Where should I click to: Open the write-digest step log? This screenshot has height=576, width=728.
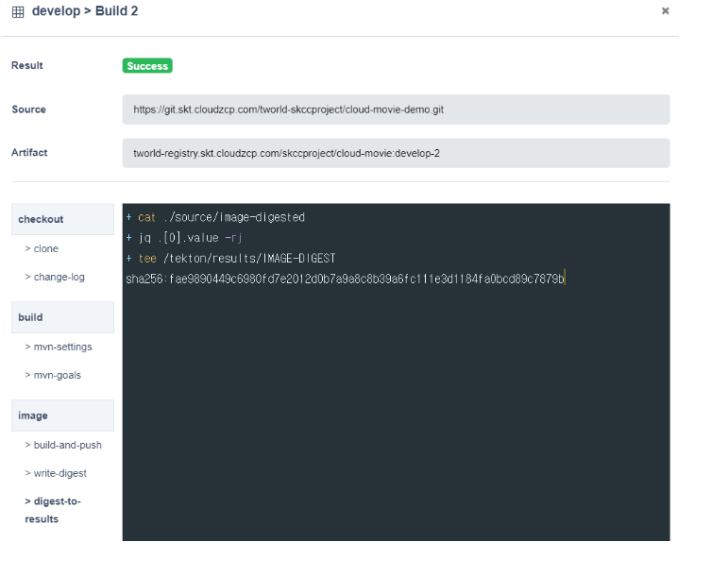click(x=56, y=473)
